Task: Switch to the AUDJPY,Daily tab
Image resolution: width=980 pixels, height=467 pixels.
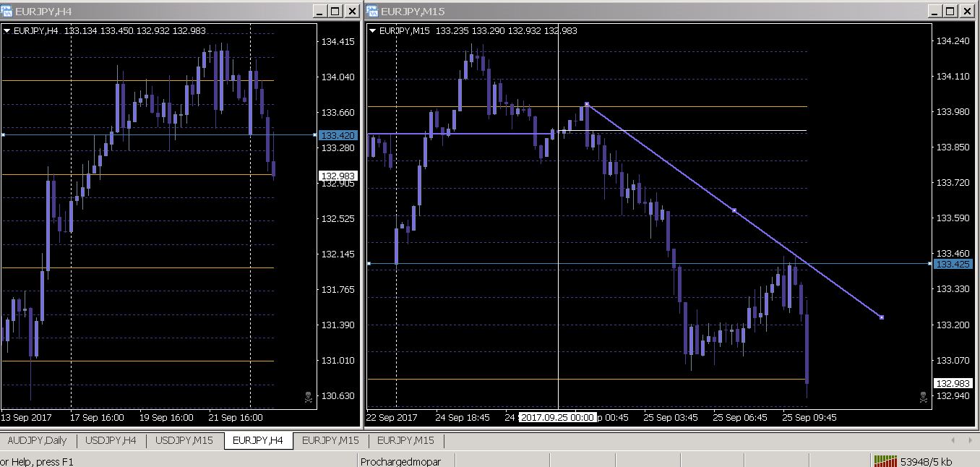Action: 37,440
